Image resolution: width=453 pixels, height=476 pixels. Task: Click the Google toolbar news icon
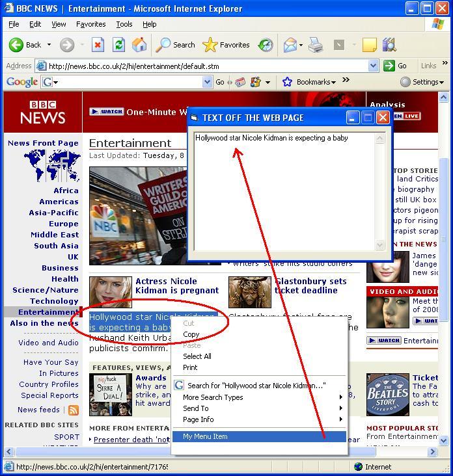tap(240, 82)
